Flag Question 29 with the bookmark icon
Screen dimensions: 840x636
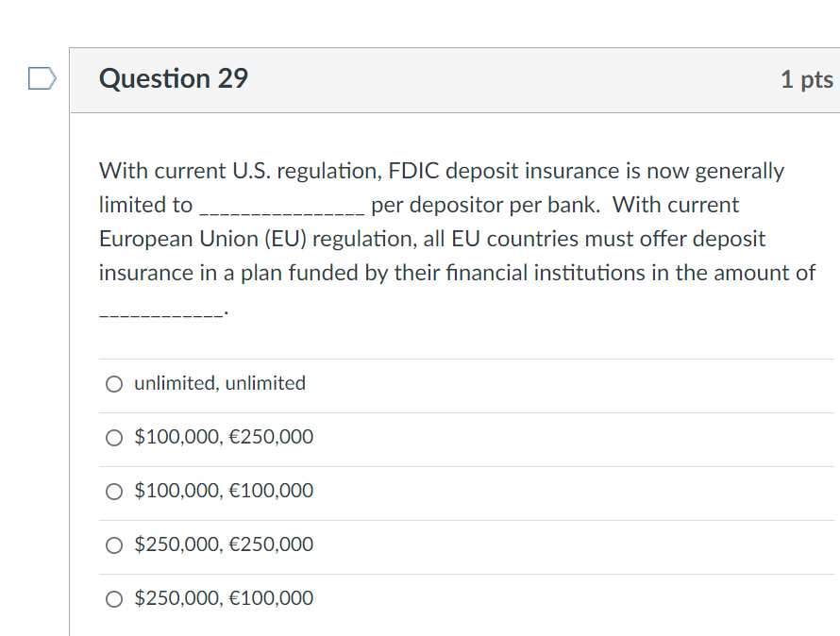(43, 78)
